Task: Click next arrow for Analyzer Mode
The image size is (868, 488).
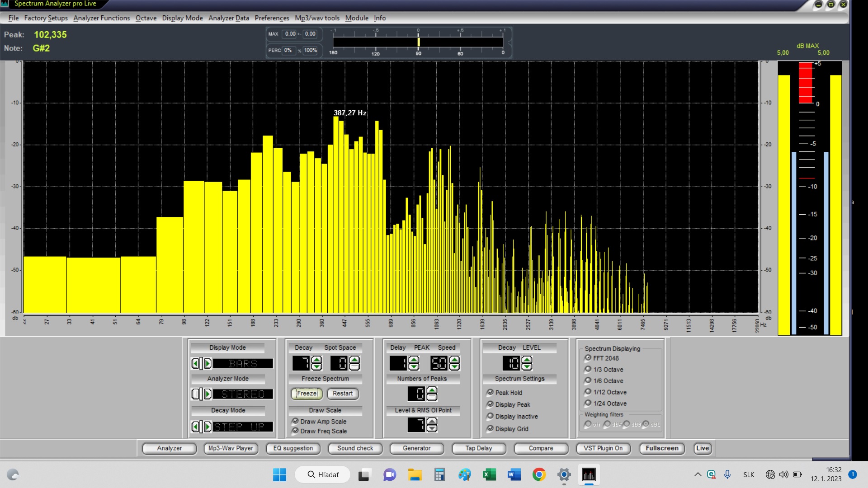Action: coord(208,394)
